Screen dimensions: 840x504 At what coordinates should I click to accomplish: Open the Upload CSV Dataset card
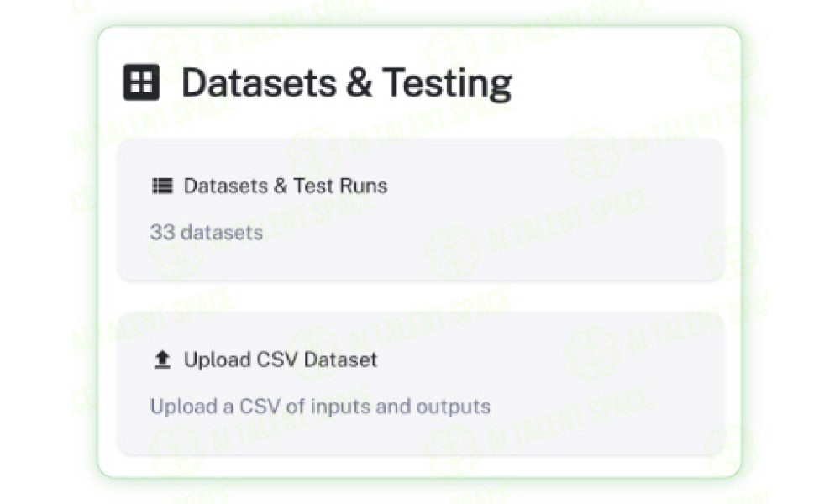421,384
